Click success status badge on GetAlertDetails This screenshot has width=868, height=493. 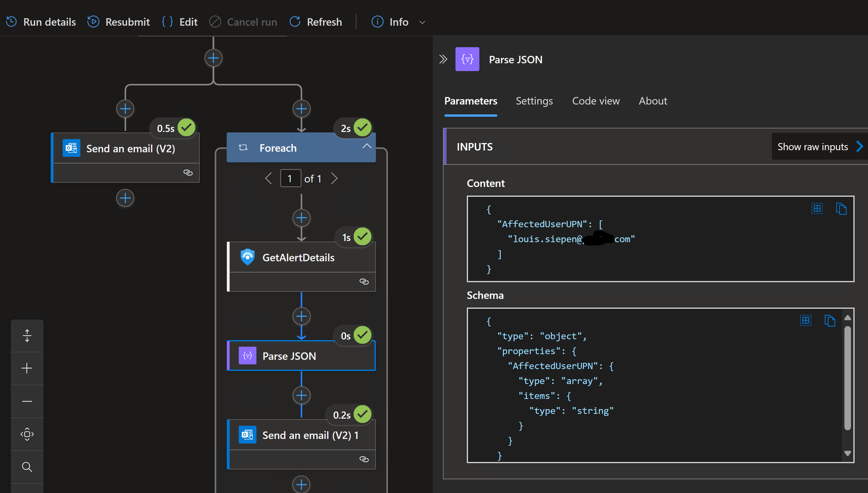[362, 236]
